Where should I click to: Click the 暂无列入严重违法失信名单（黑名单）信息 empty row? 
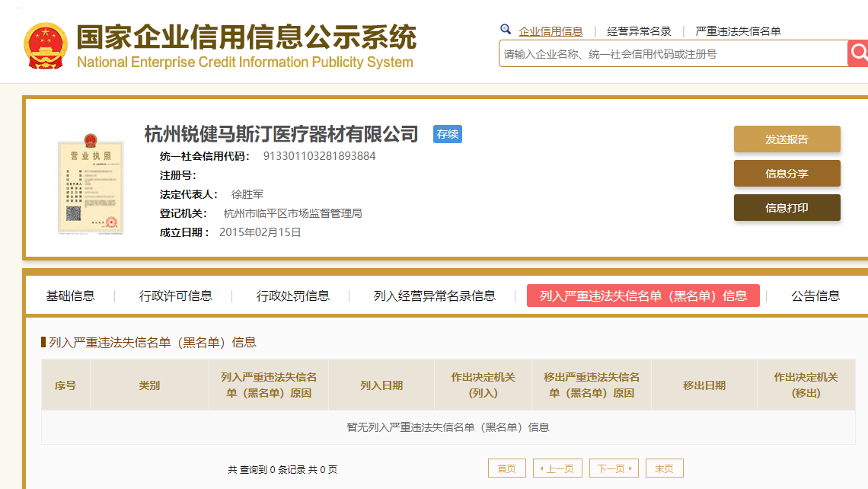click(448, 427)
